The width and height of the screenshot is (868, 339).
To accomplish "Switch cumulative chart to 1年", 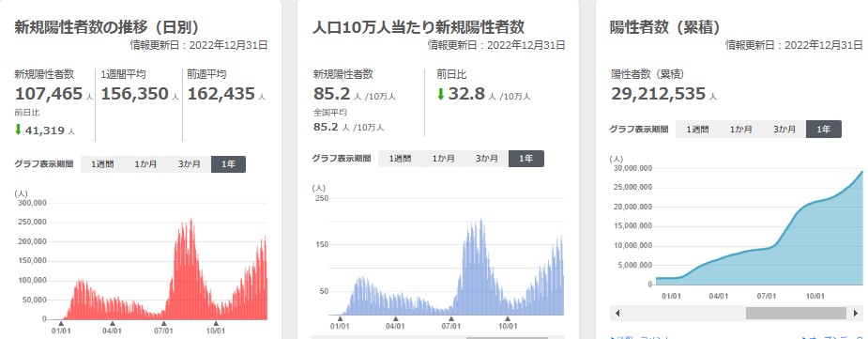I will click(x=824, y=129).
